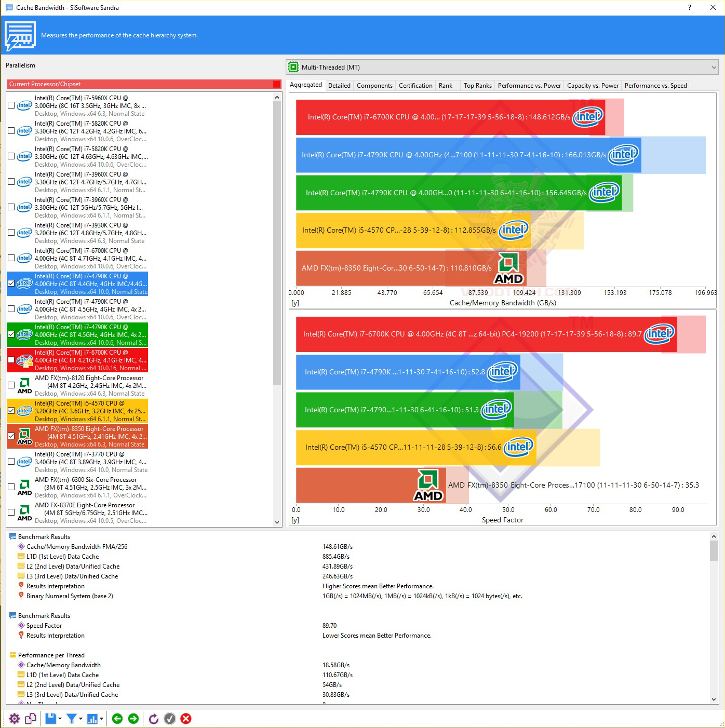The image size is (725, 728).
Task: Check the i7-5820K 4.63GHz processor checkbox
Action: 11,156
